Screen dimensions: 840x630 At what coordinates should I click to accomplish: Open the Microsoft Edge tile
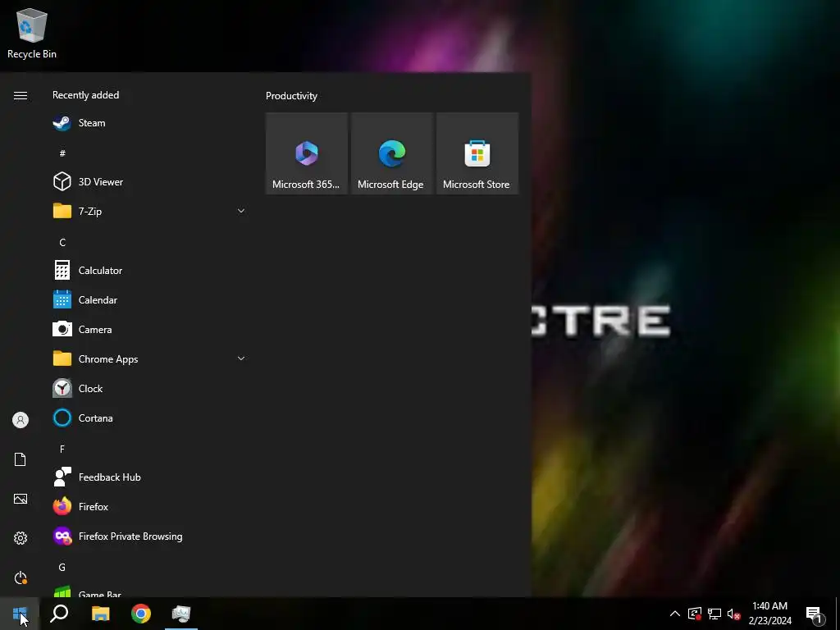pyautogui.click(x=391, y=153)
